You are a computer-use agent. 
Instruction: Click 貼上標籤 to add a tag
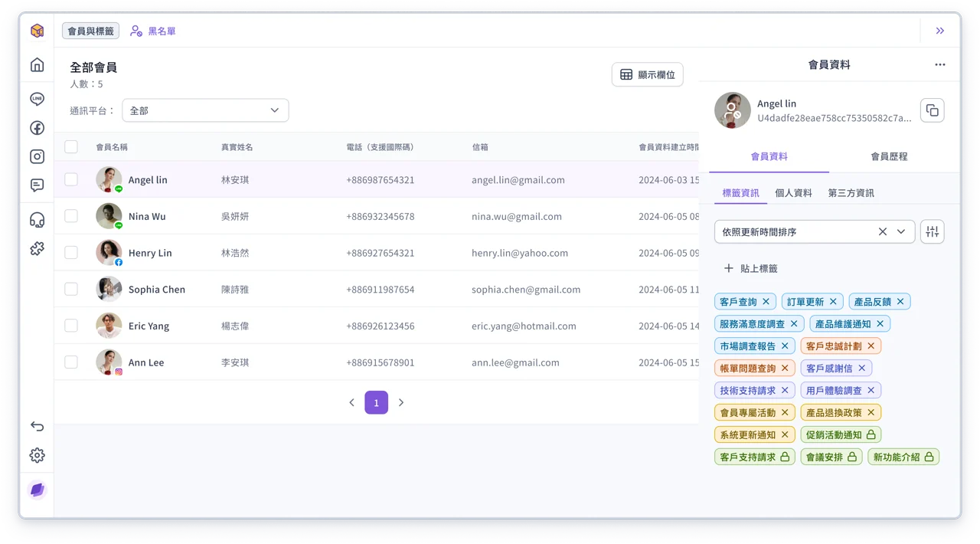[x=751, y=268]
